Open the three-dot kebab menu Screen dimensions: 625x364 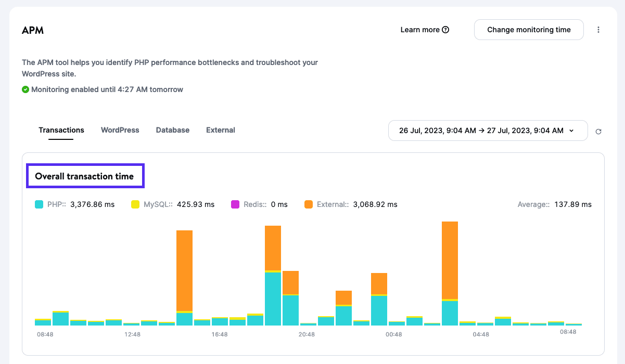[598, 30]
